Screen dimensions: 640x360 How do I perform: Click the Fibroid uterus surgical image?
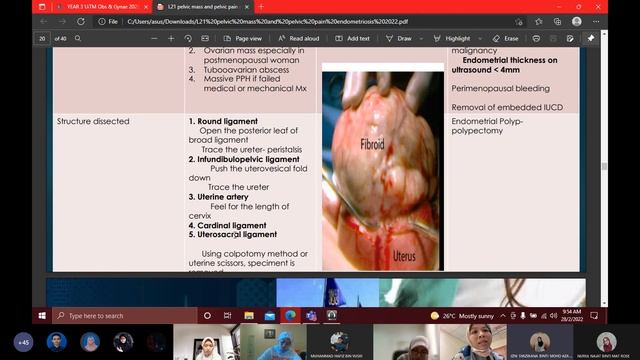pos(383,171)
